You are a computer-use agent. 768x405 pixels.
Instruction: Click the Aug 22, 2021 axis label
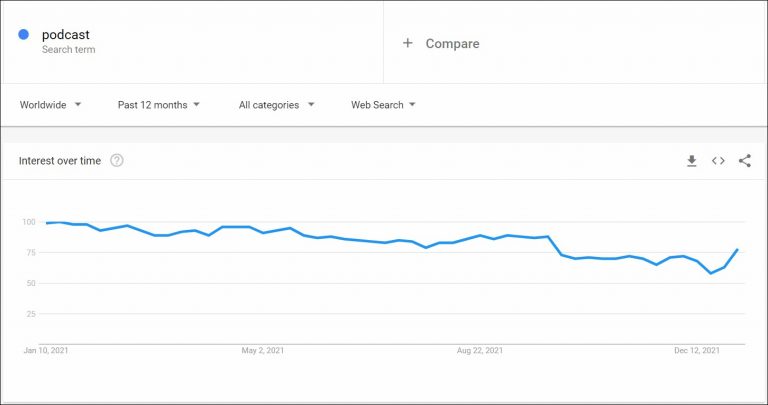479,351
